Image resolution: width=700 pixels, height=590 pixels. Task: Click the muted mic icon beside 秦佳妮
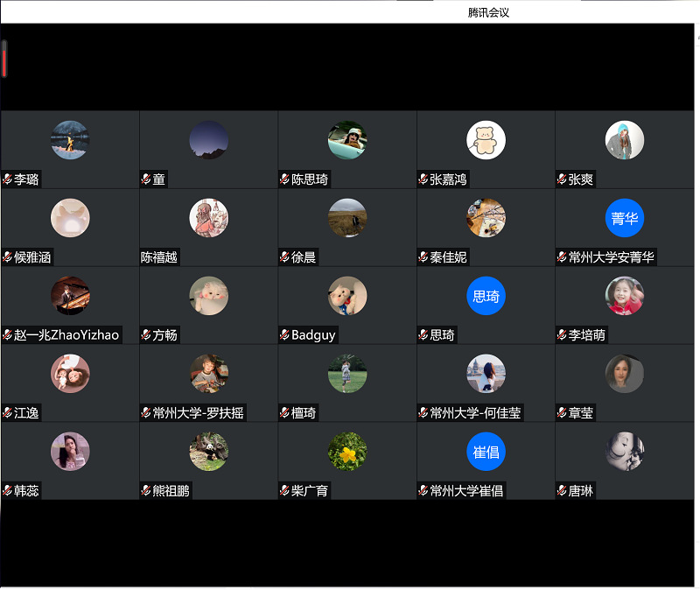[x=423, y=257]
